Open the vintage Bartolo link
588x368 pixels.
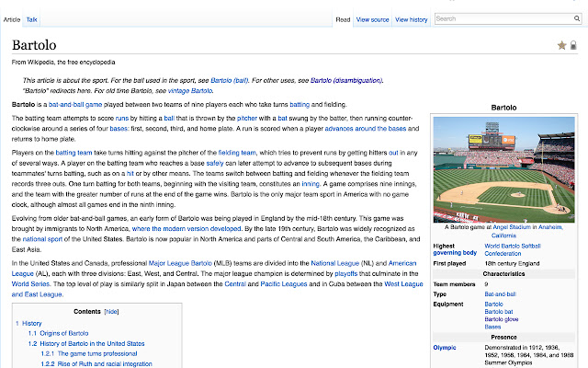(190, 91)
